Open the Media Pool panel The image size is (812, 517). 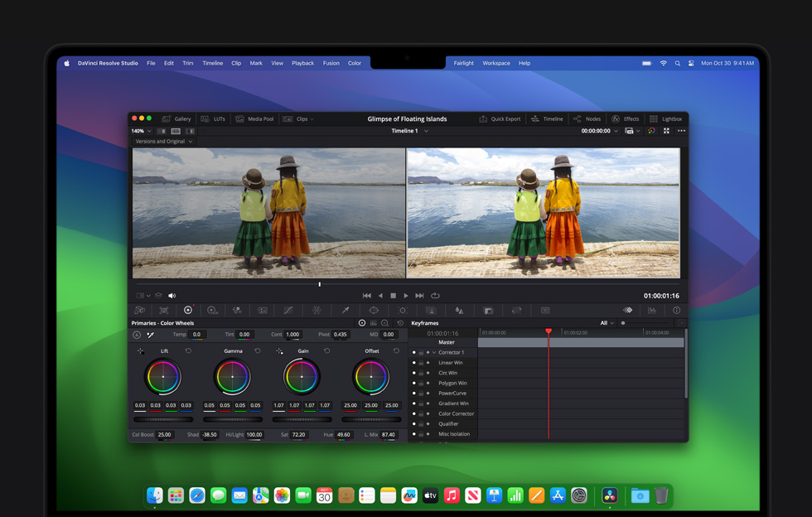click(x=255, y=119)
